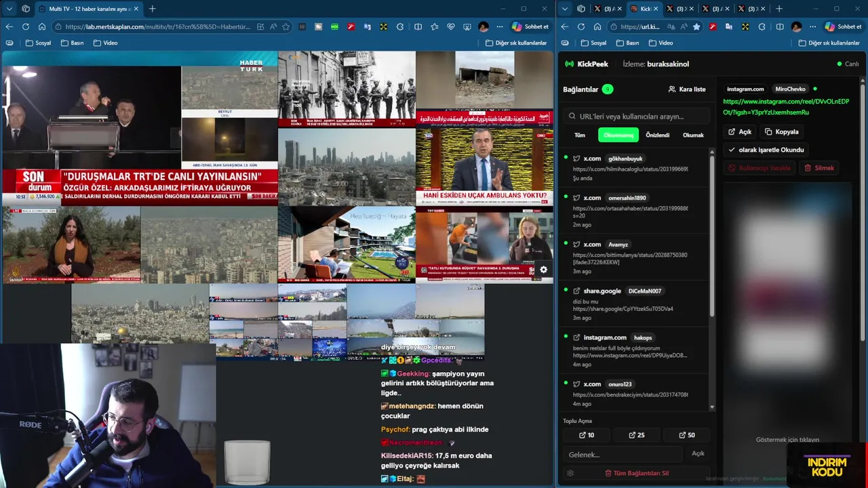868x488 pixels.
Task: Open tab actions dropdown in Multi TV window
Action: tap(9, 9)
